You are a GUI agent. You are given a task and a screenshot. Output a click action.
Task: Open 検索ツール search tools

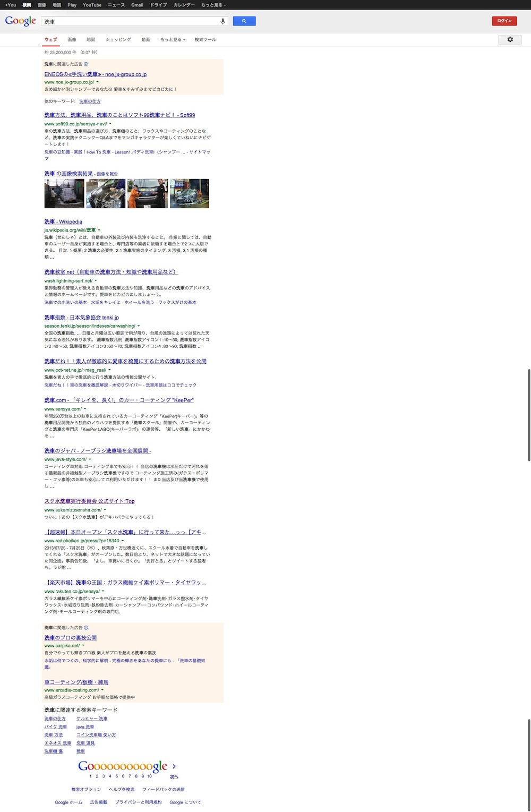[205, 40]
